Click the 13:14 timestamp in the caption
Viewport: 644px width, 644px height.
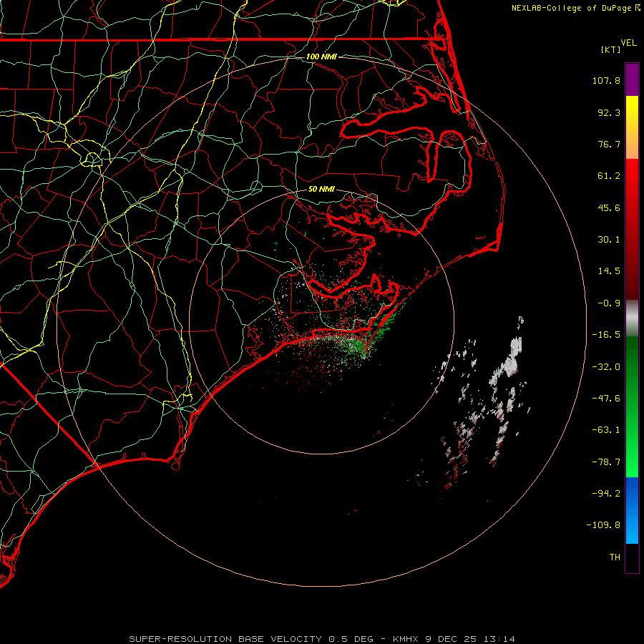[x=499, y=639]
